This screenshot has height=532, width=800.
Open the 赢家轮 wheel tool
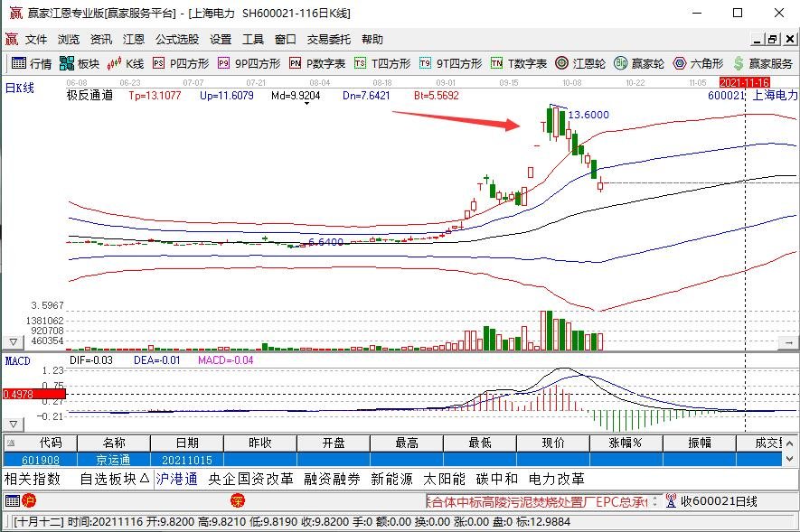[x=639, y=63]
